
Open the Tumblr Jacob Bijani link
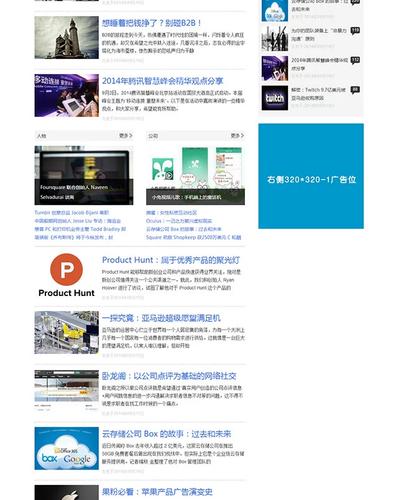(72, 213)
